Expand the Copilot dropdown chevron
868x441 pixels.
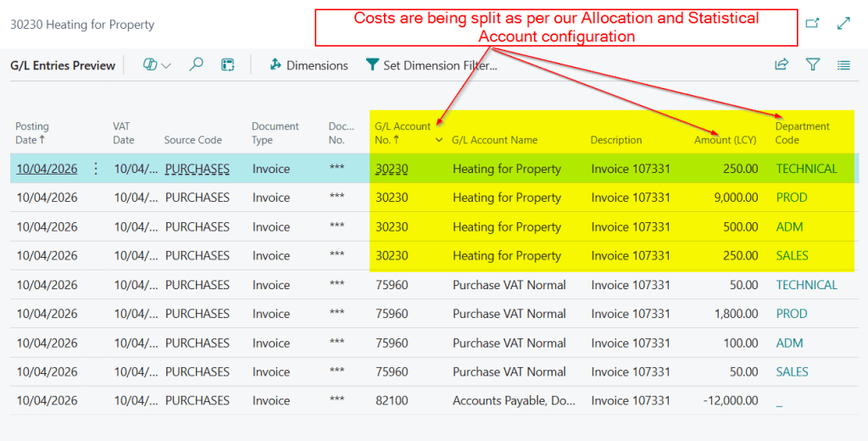tap(166, 65)
